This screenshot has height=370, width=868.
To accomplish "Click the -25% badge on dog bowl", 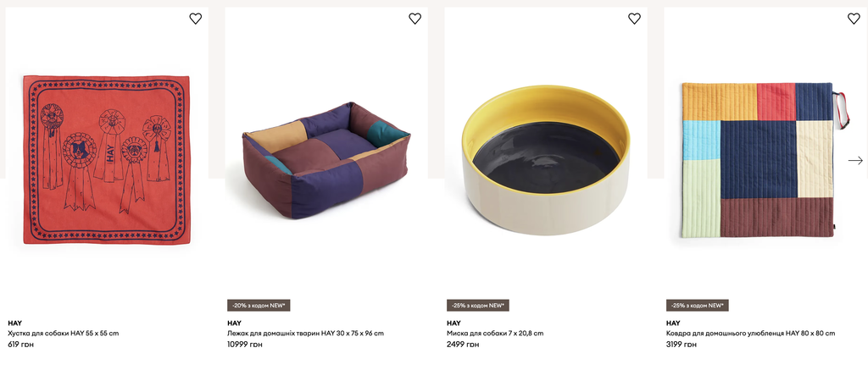I will point(478,306).
